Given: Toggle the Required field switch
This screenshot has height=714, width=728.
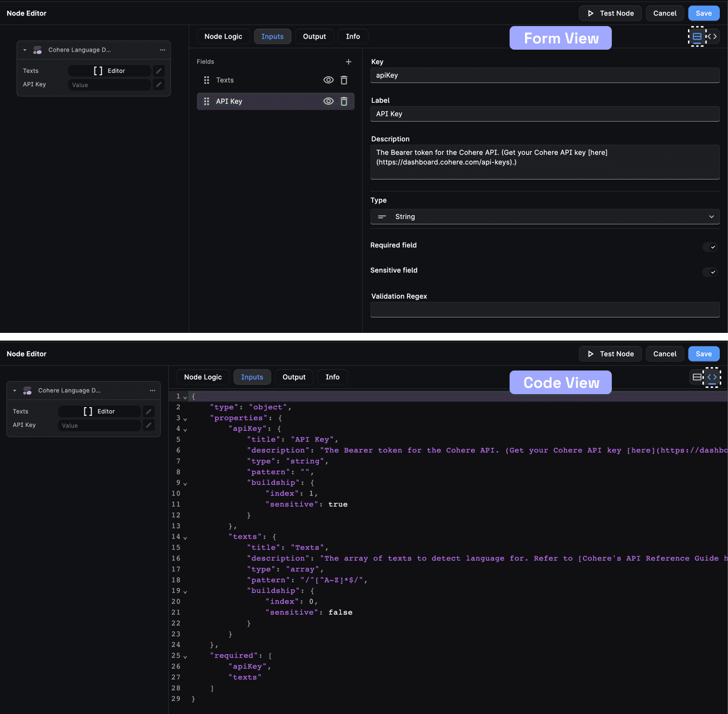Looking at the screenshot, I should point(710,247).
